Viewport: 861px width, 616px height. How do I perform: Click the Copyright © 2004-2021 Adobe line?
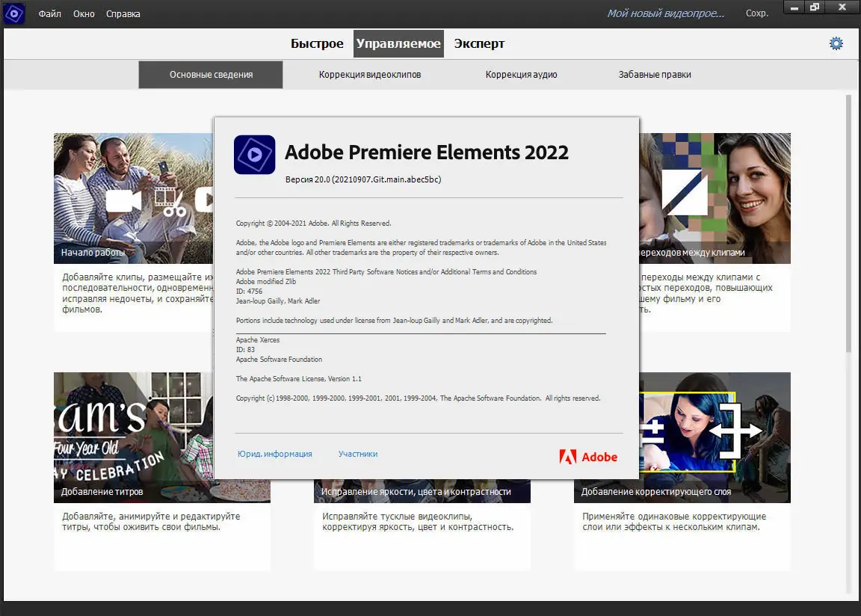click(314, 224)
